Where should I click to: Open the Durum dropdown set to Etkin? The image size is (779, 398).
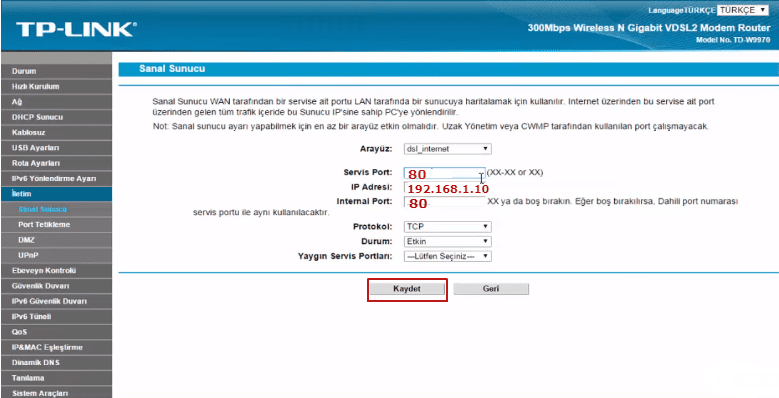(x=448, y=241)
